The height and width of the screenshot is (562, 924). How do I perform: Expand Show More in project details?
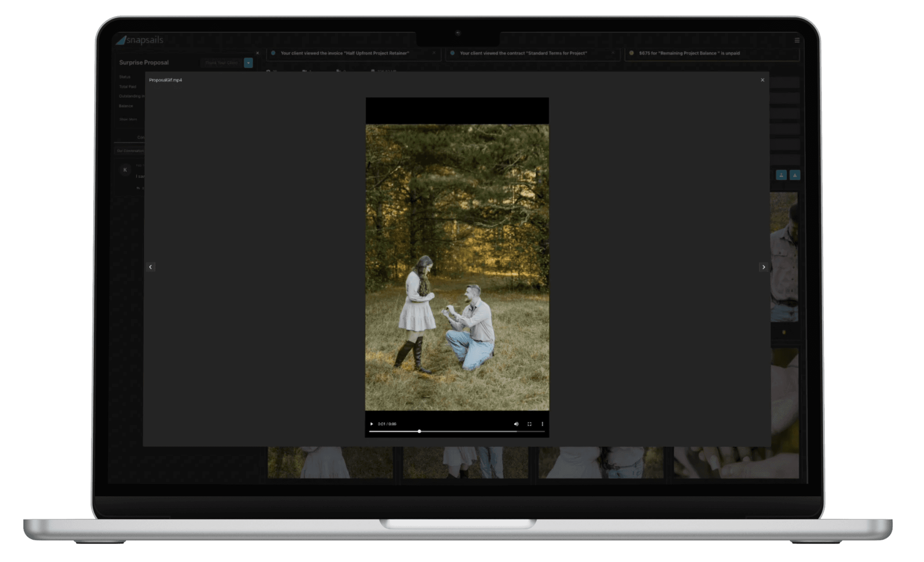click(x=128, y=119)
